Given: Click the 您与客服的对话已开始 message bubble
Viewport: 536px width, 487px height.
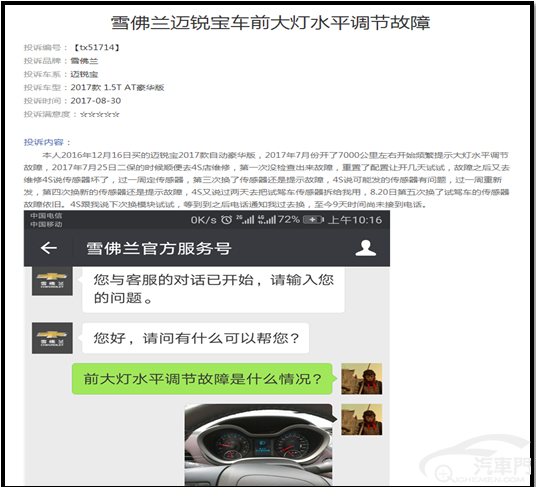Looking at the screenshot, I should [x=213, y=289].
